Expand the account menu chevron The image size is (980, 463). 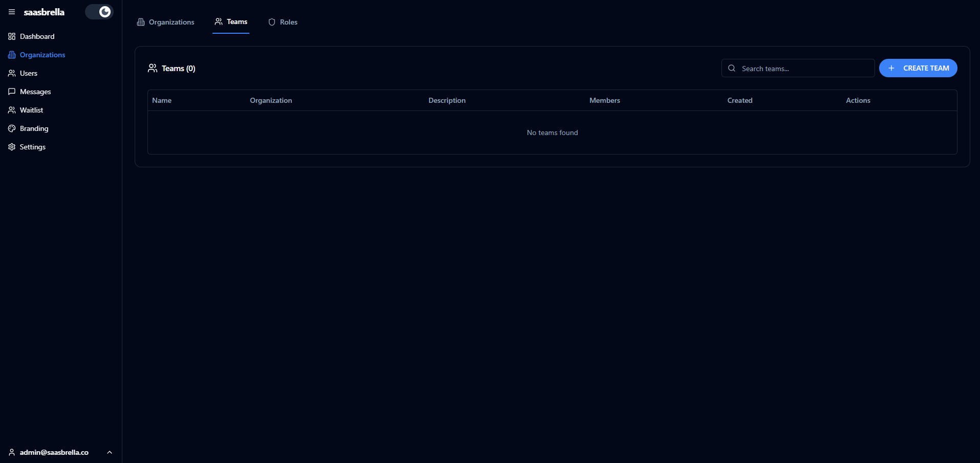click(110, 452)
